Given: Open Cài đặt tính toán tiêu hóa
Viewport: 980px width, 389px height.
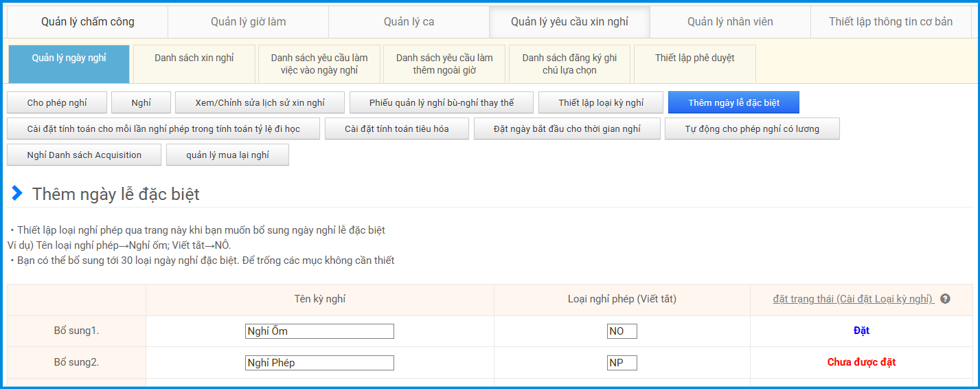Looking at the screenshot, I should [x=397, y=129].
